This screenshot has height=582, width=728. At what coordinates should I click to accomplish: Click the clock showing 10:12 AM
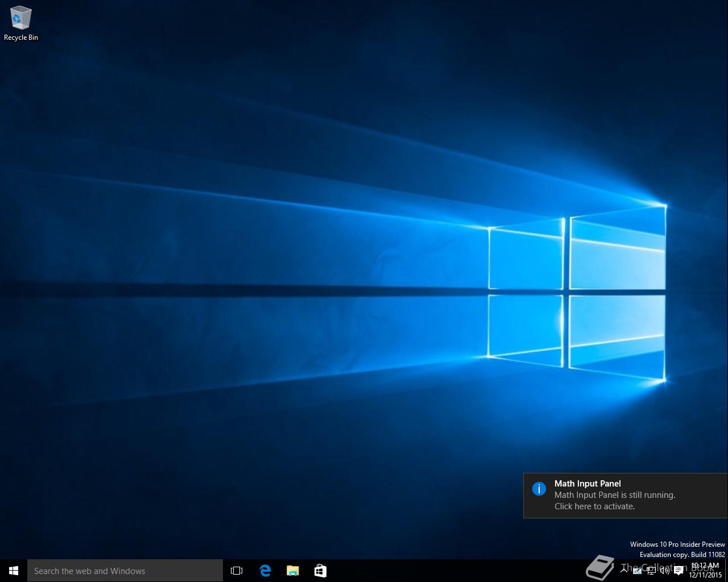[x=705, y=570]
